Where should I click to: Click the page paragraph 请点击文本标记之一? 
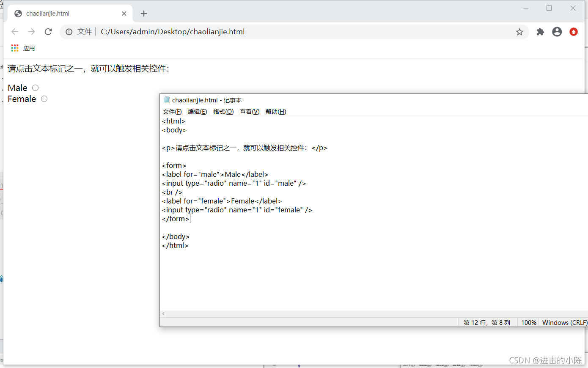pyautogui.click(x=88, y=69)
